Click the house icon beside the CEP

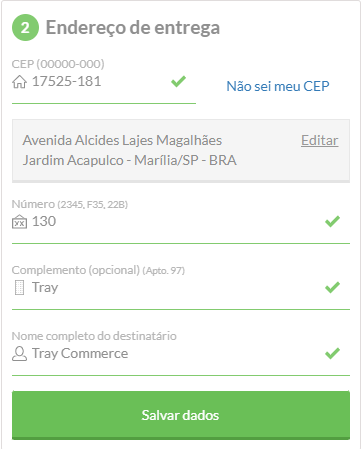[x=19, y=82]
